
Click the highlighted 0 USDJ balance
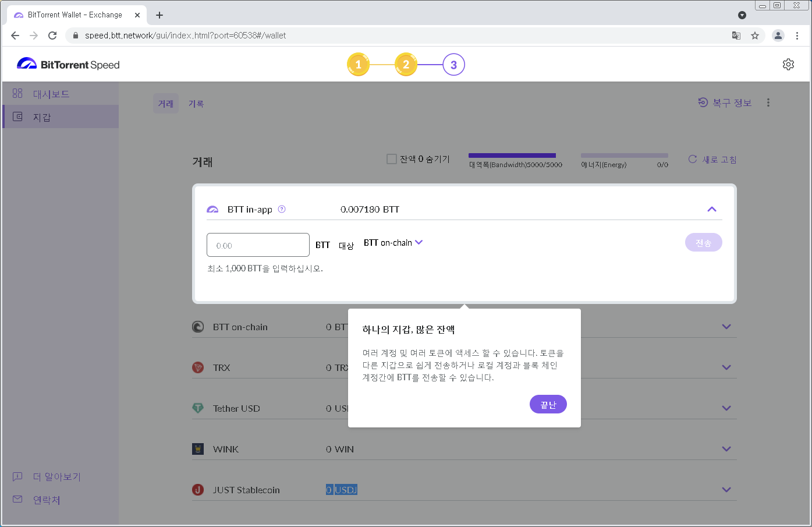coord(341,490)
